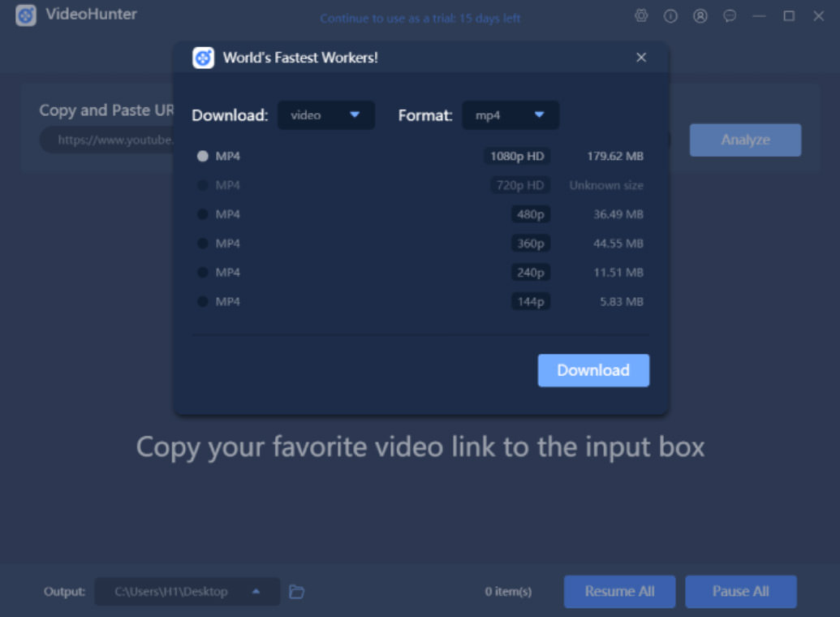Open the settings gear icon in title bar
The width and height of the screenshot is (840, 617).
pyautogui.click(x=641, y=16)
